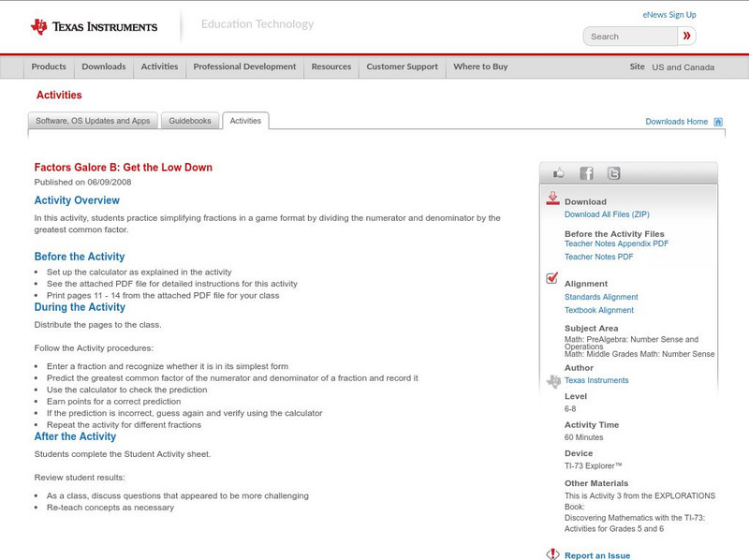
Task: Click the TI-73 Explorer device text
Action: click(x=594, y=465)
